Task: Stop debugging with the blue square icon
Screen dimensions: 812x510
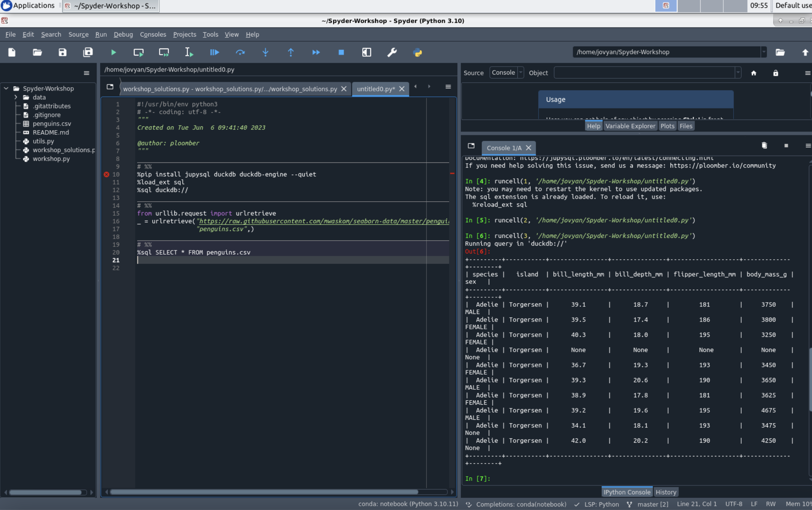Action: point(341,52)
